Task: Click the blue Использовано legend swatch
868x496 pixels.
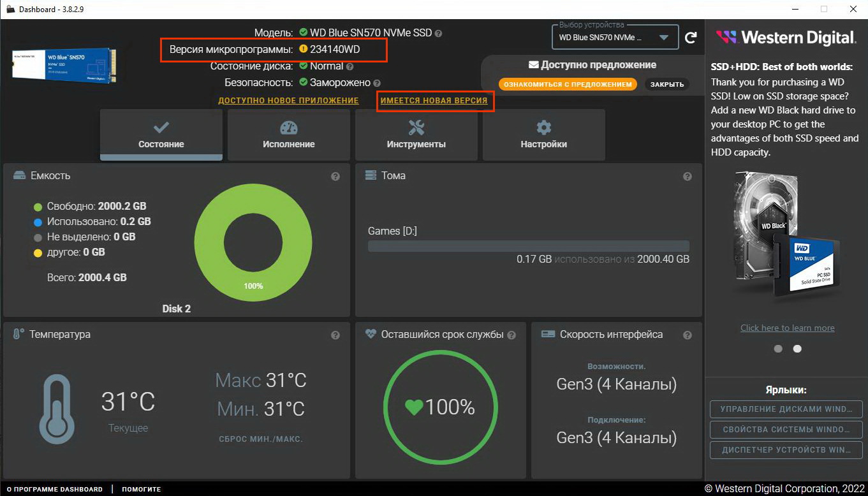Action: [x=38, y=222]
